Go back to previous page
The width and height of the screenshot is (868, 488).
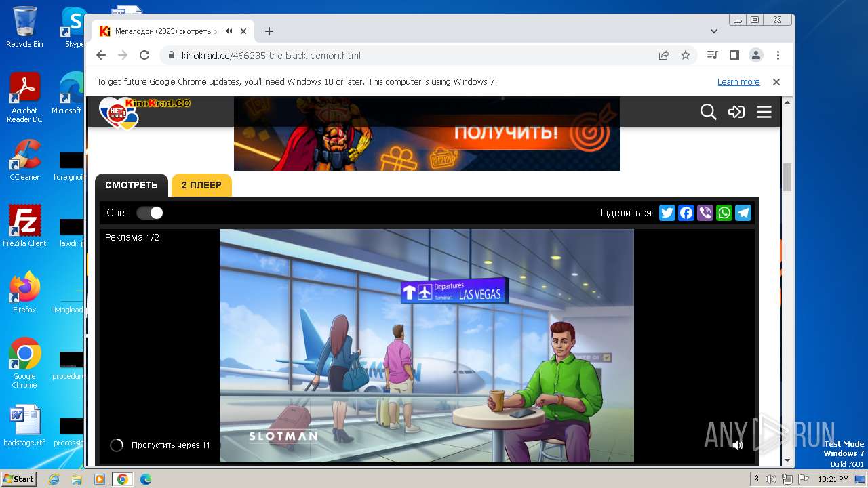point(101,56)
